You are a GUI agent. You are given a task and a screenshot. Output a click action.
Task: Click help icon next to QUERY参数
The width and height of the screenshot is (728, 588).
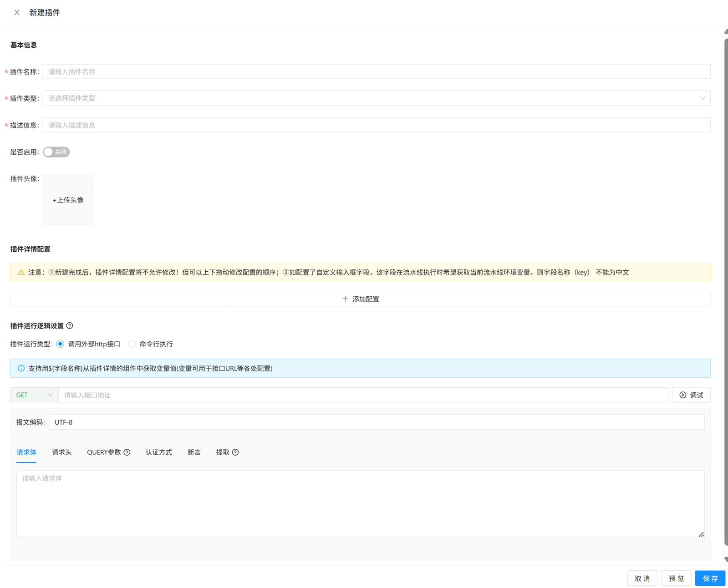click(127, 452)
